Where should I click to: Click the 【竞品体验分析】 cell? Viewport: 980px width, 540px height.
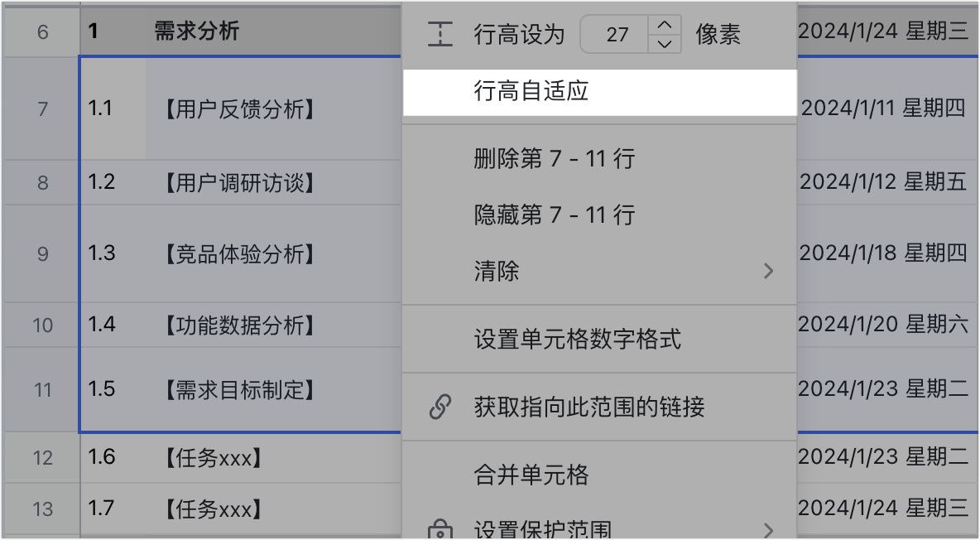273,254
